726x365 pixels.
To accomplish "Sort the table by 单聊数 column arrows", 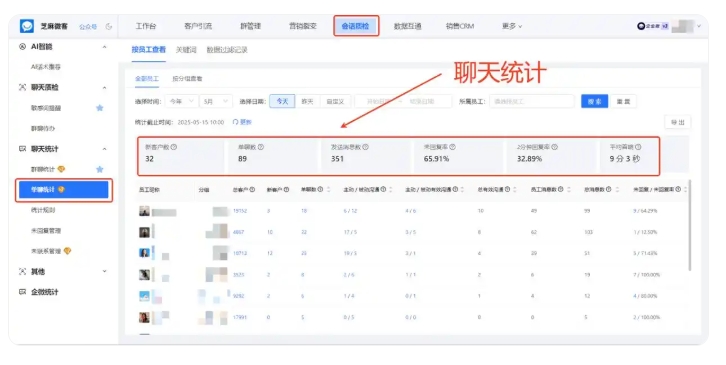I will click(x=329, y=189).
